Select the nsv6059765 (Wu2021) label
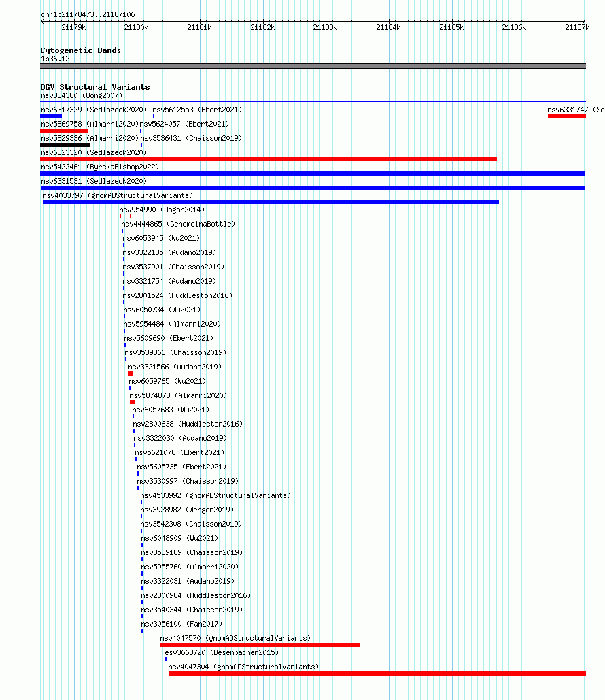The height and width of the screenshot is (700, 605). point(167,381)
